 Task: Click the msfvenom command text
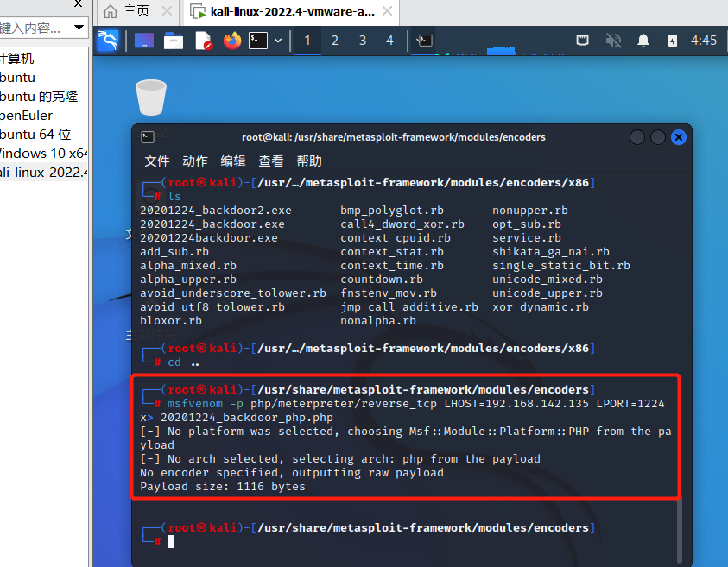tap(195, 404)
